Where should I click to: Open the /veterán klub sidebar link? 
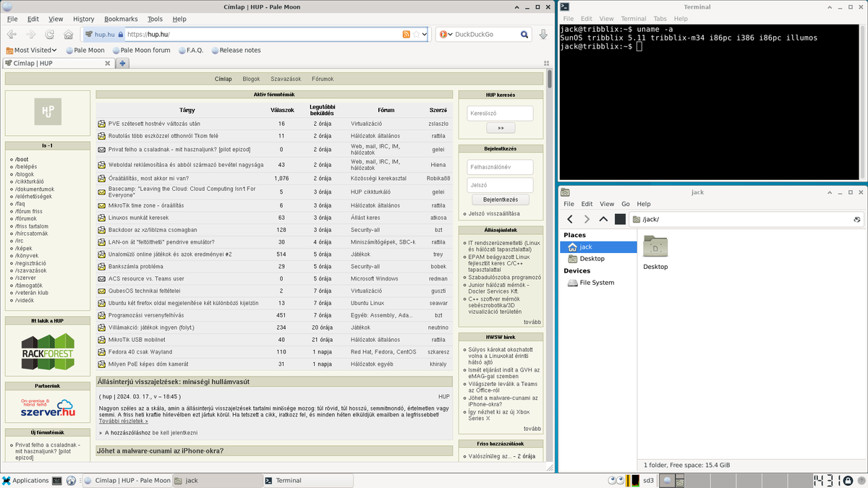tap(31, 293)
